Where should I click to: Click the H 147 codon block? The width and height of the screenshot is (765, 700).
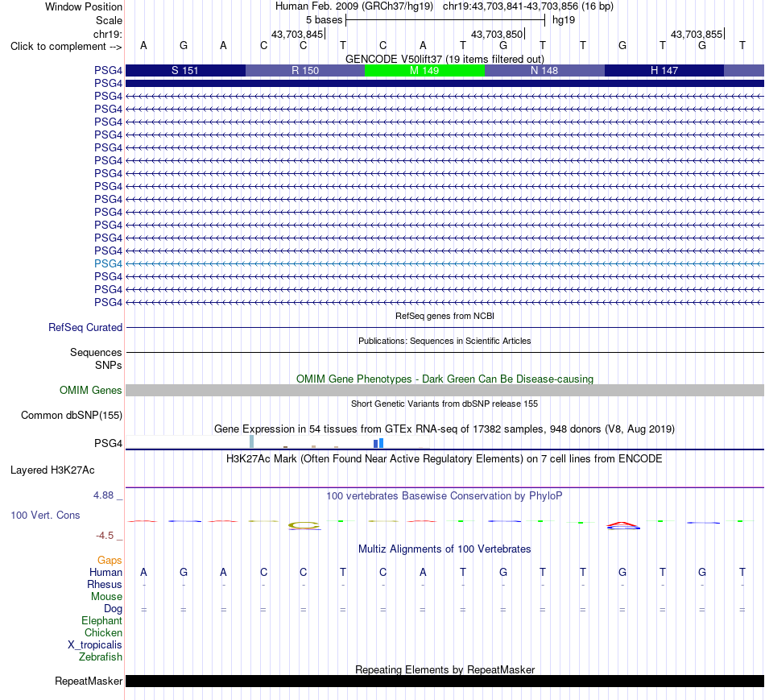coord(664,70)
